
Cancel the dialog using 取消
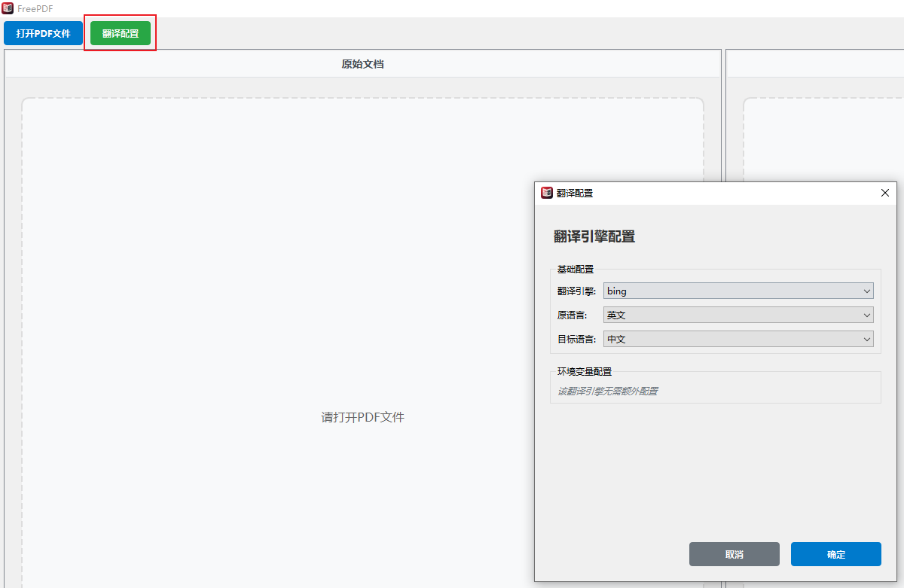pos(734,553)
